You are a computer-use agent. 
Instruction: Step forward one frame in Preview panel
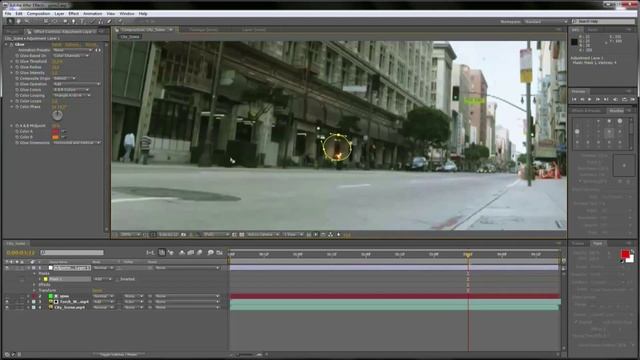click(598, 99)
